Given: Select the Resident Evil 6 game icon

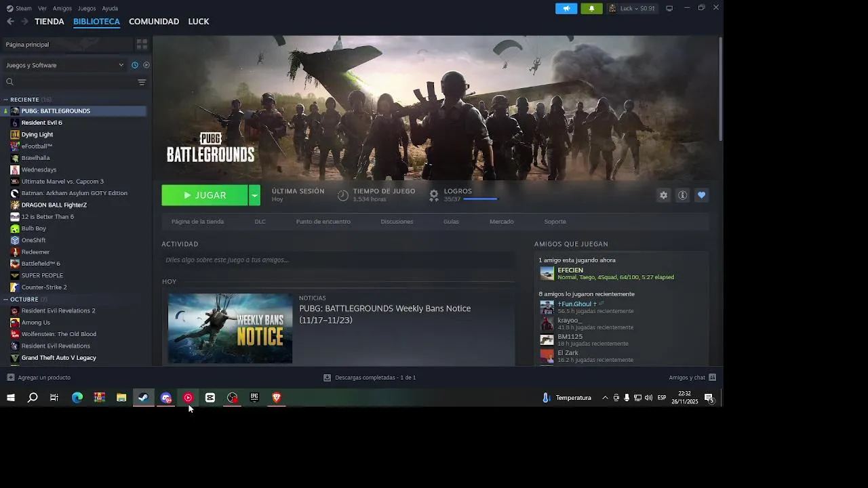Looking at the screenshot, I should [x=15, y=123].
